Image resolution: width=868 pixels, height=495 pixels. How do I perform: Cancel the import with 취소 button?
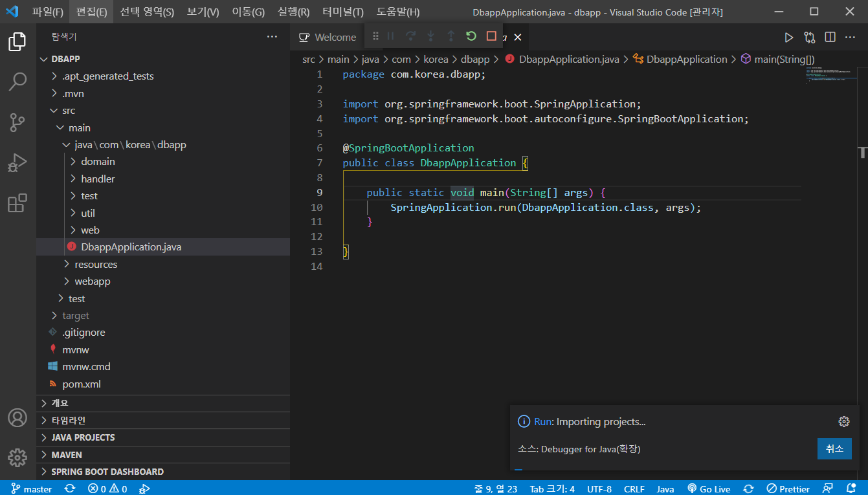[x=834, y=449]
